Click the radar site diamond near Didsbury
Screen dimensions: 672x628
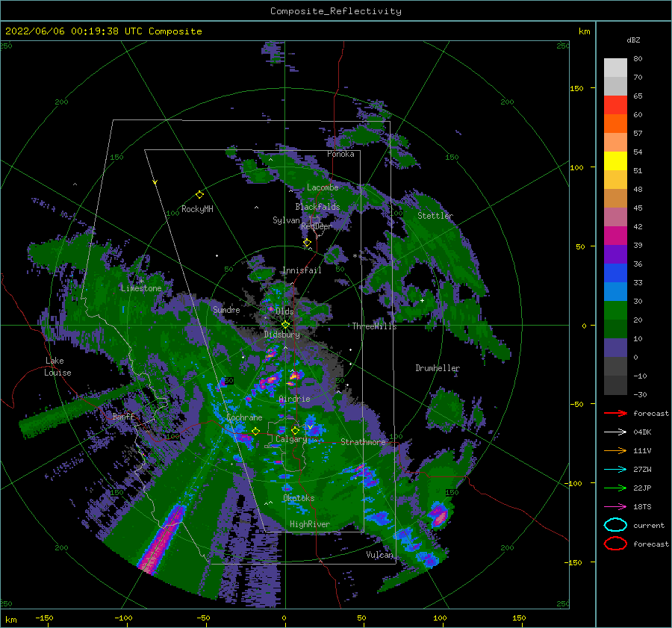tap(285, 325)
